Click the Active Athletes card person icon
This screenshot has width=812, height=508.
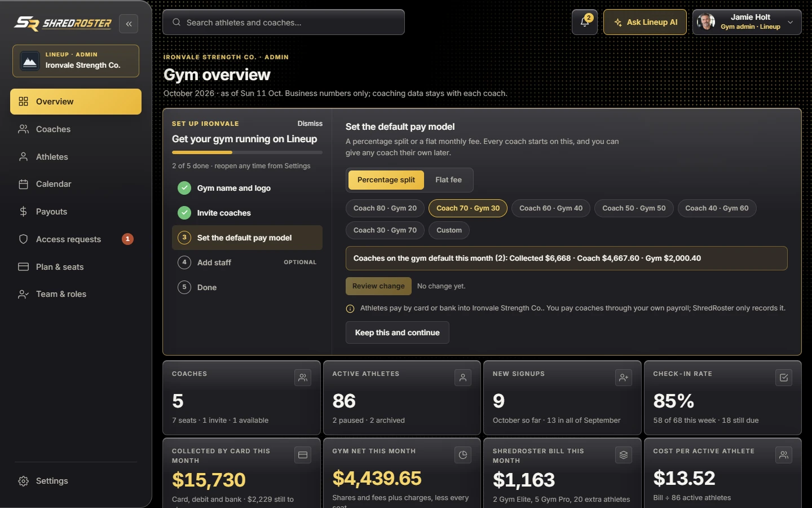point(463,378)
